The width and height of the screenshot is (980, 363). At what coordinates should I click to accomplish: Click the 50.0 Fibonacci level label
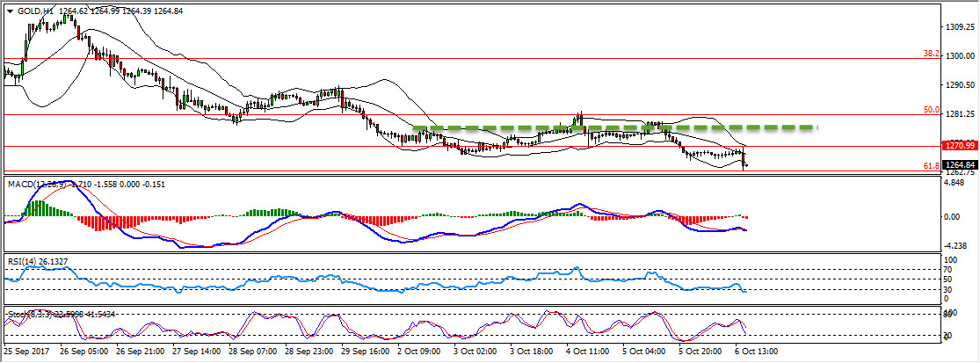tap(931, 110)
